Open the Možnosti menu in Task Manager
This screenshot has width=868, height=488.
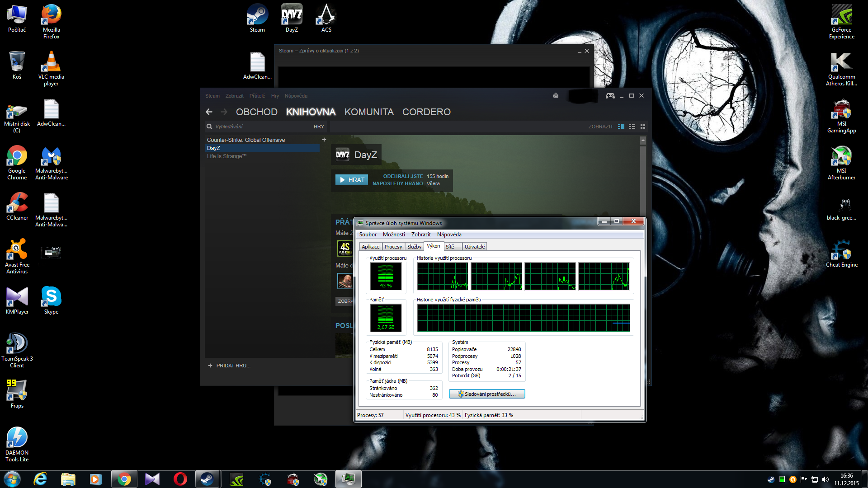[x=394, y=235]
